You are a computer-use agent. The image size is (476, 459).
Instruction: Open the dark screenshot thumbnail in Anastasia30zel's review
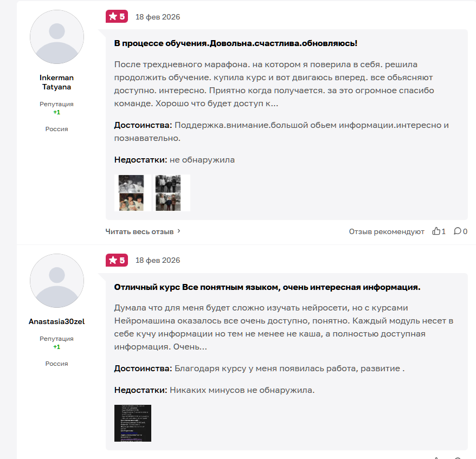(x=133, y=423)
